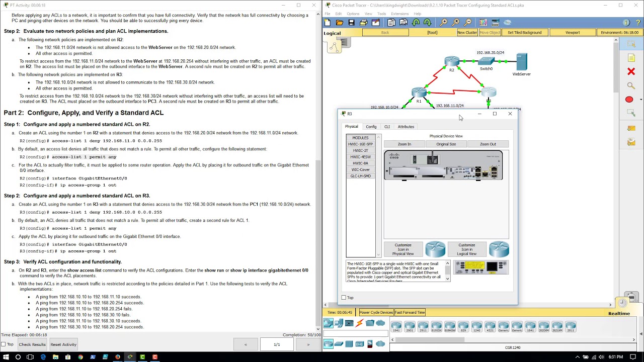Screen dimensions: 644x362
Task: Select the Inspect magnifier tool
Action: (x=631, y=86)
